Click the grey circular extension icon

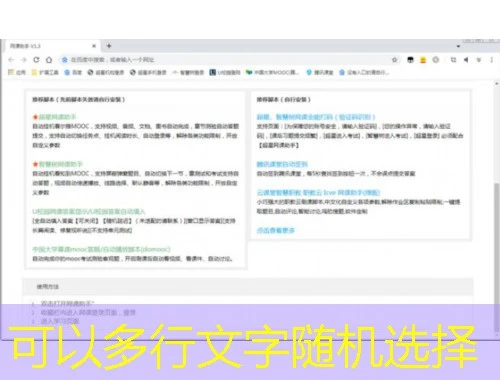(x=436, y=60)
